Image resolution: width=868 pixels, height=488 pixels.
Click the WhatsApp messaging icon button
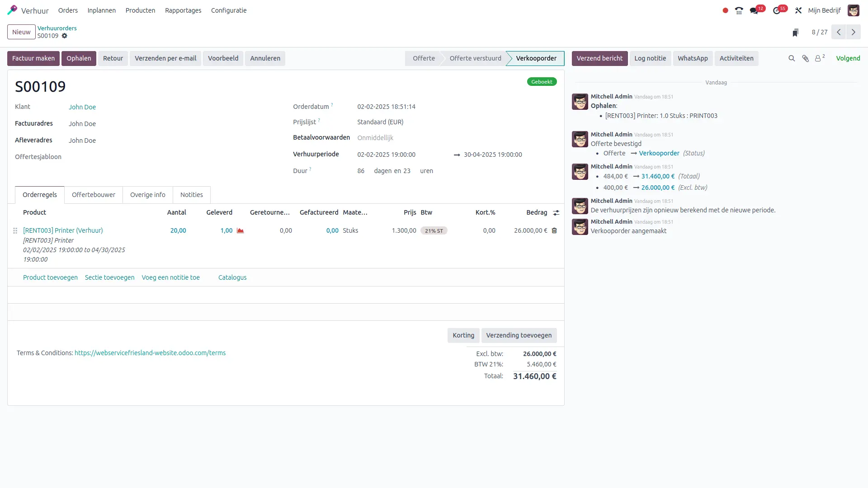coord(693,58)
